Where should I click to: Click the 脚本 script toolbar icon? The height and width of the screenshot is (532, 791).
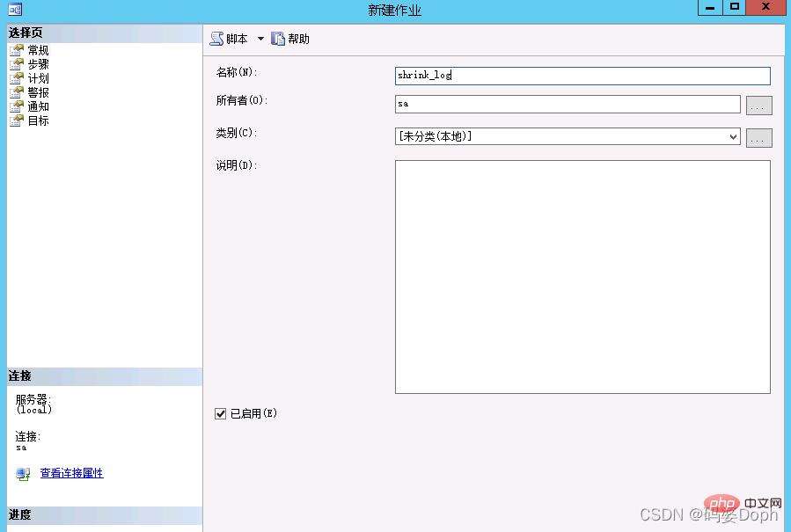216,39
